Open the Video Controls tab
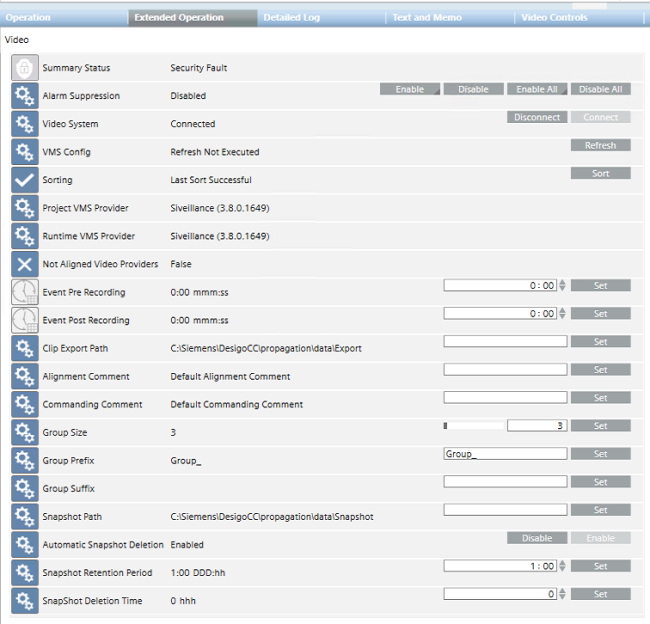650x624 pixels. [555, 18]
